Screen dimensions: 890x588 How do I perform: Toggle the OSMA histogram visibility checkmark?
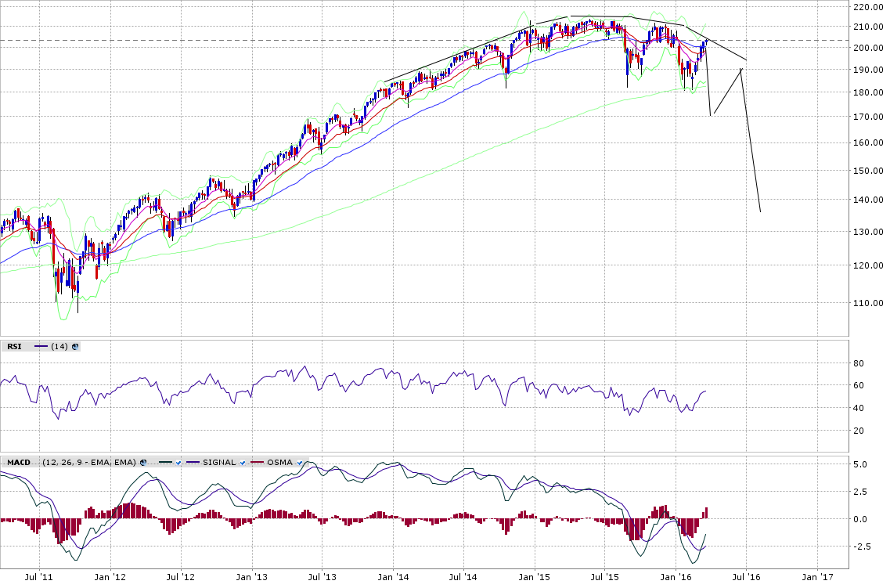point(300,464)
